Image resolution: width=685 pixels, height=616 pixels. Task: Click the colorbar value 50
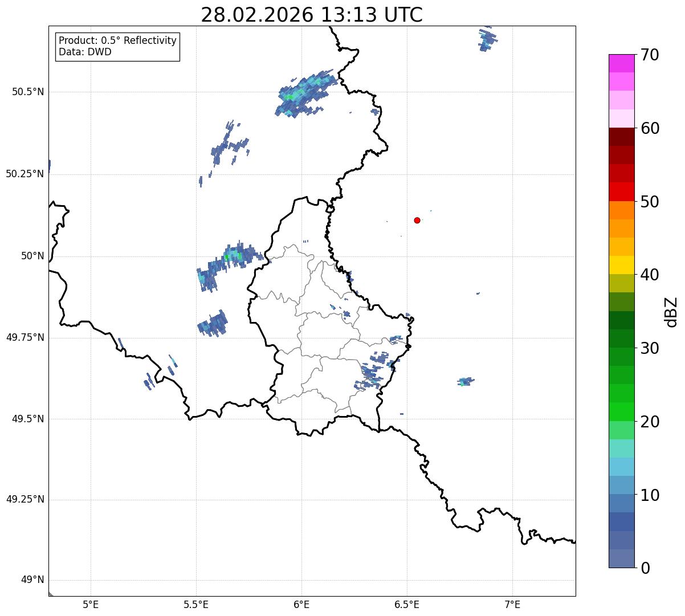tap(650, 202)
